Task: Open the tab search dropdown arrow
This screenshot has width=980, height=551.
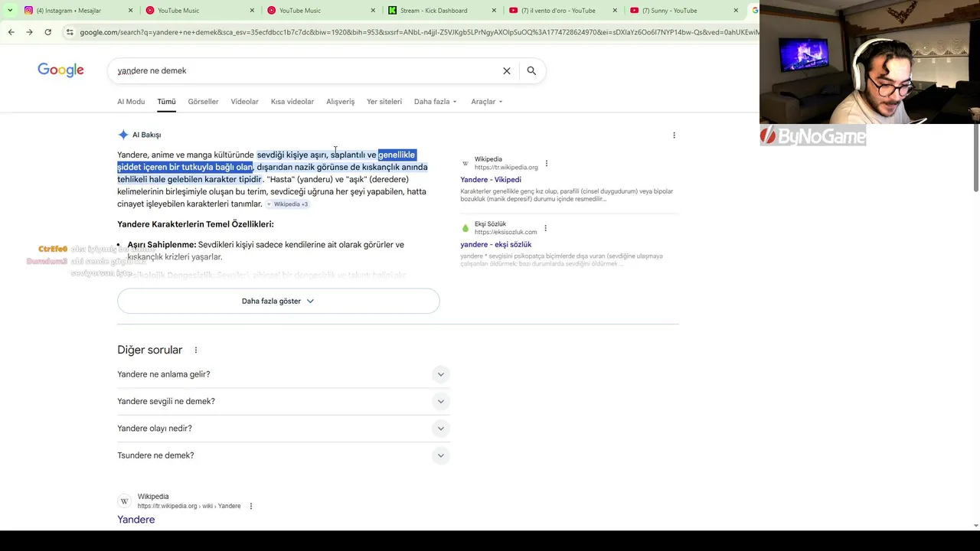Action: pos(9,10)
